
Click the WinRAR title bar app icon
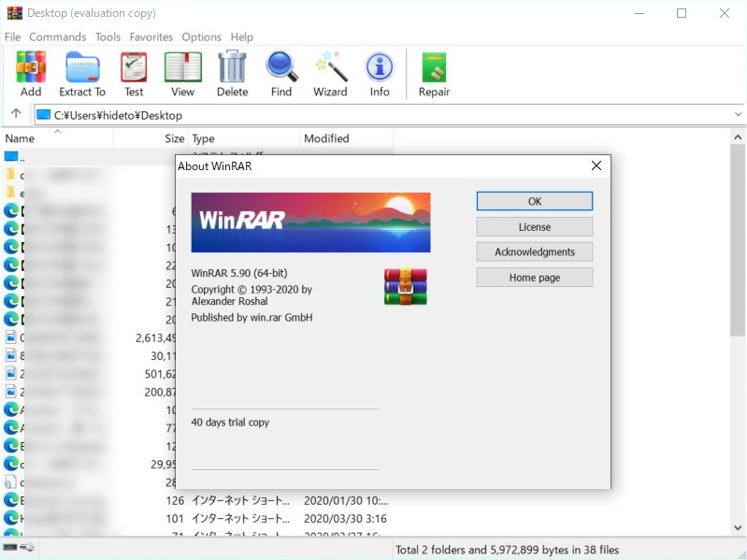click(15, 12)
